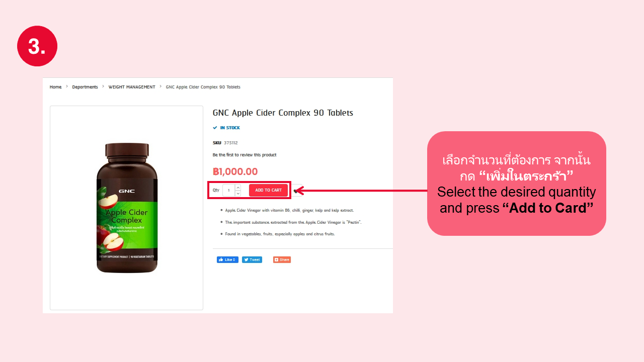Click the orange Share button
Viewport: 644px width, 362px height.
(282, 259)
